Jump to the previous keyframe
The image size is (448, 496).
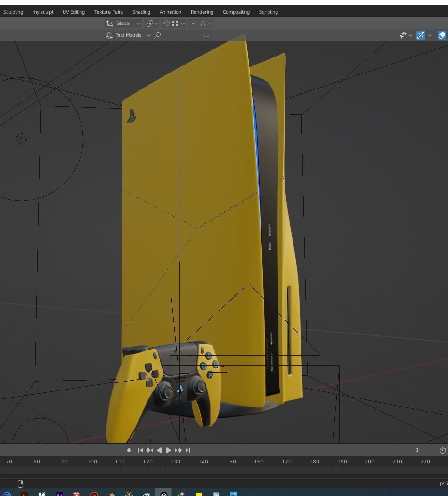pyautogui.click(x=150, y=450)
